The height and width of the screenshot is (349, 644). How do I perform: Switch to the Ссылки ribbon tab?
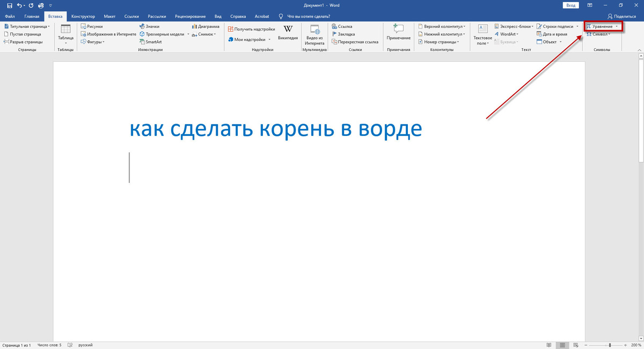pos(133,17)
